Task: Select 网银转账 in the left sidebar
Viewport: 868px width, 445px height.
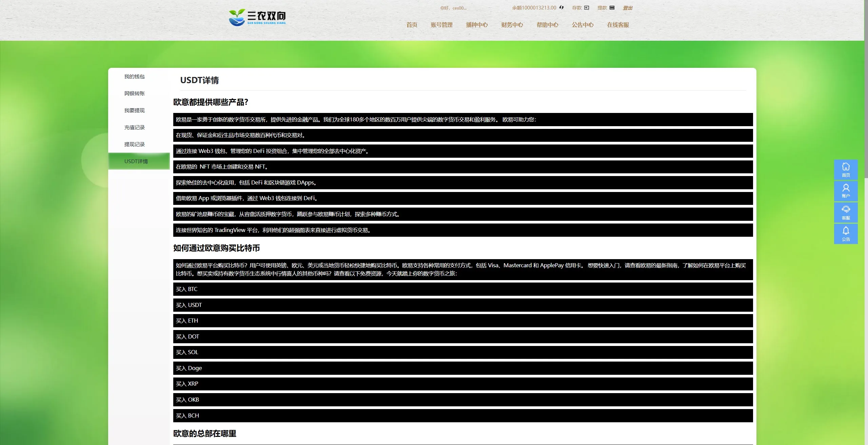Action: 139,94
